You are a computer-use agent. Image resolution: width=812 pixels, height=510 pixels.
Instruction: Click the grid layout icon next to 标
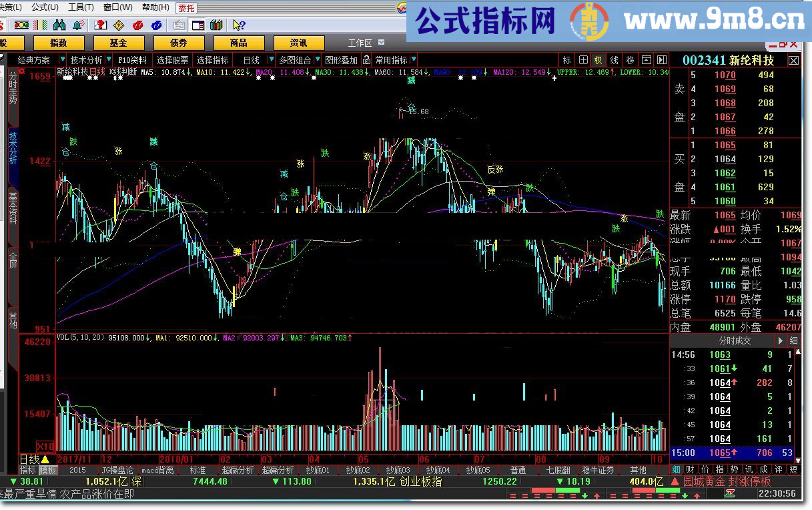point(583,60)
